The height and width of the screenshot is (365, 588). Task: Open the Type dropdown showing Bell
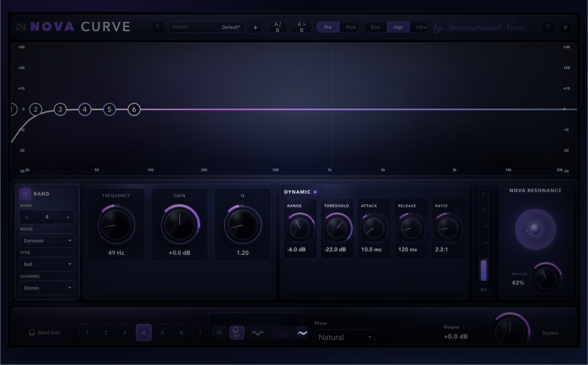coord(47,264)
